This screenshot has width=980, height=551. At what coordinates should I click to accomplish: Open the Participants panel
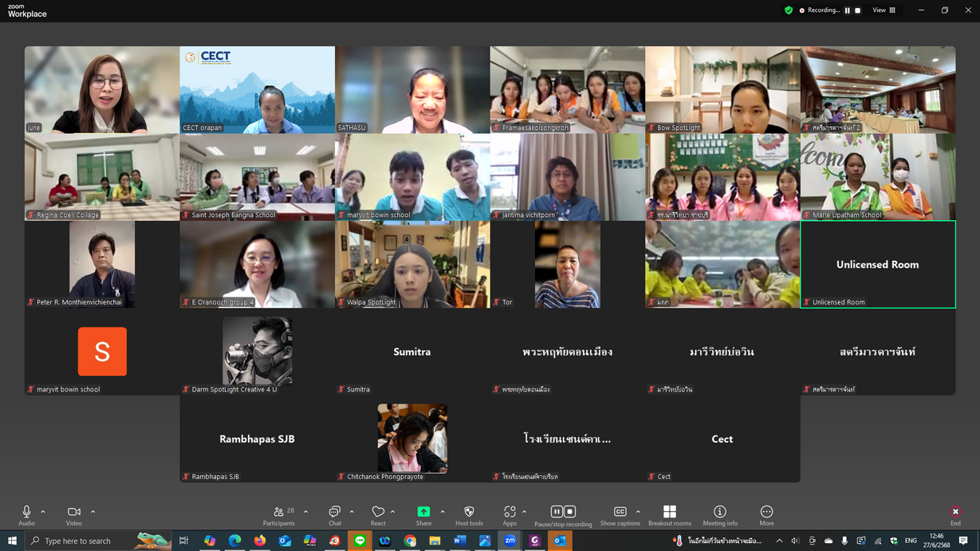[x=278, y=515]
